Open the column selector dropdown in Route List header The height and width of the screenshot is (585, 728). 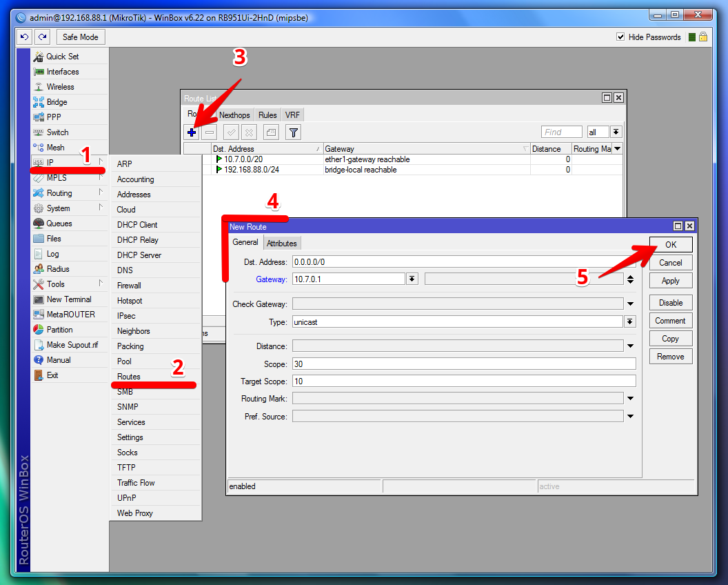[617, 149]
